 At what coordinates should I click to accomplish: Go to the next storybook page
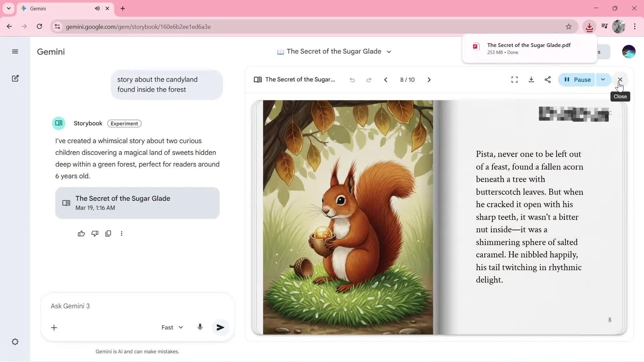click(x=429, y=80)
